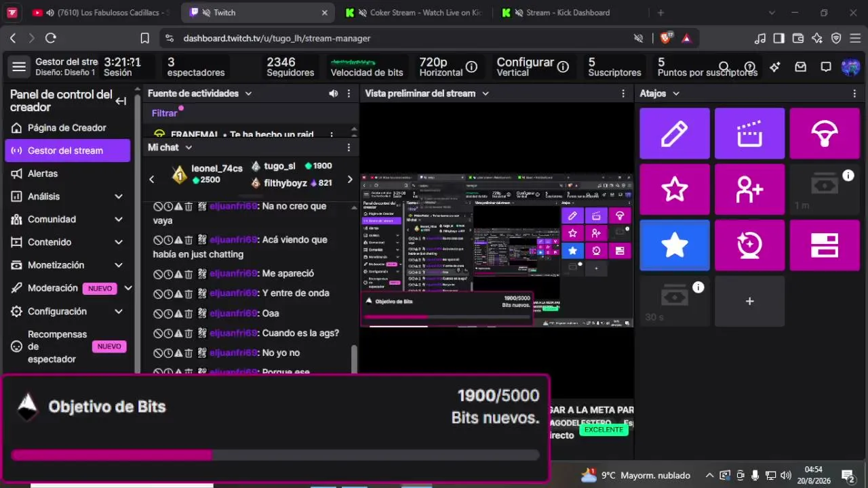Open the Mi chat three-dot options
This screenshot has width=868, height=488.
[349, 147]
